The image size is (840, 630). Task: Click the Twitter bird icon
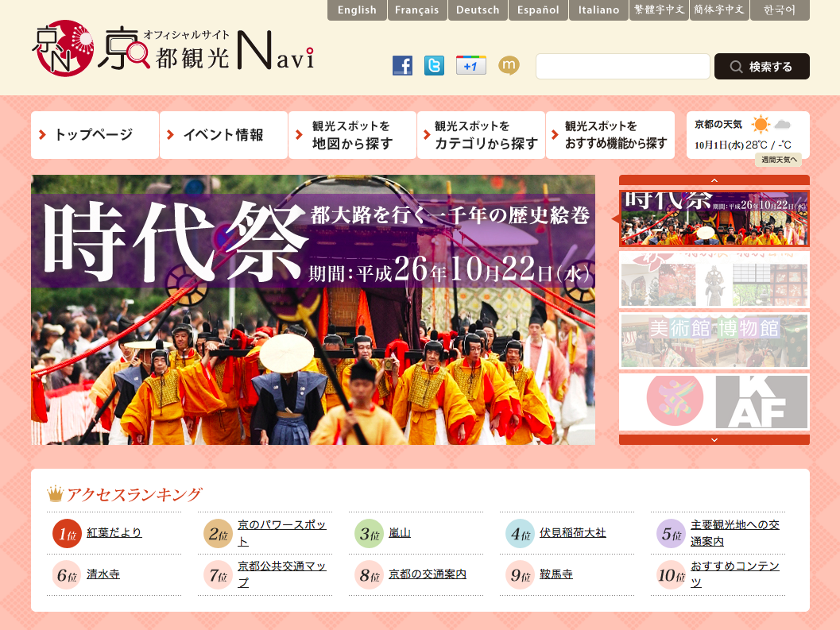click(x=434, y=65)
